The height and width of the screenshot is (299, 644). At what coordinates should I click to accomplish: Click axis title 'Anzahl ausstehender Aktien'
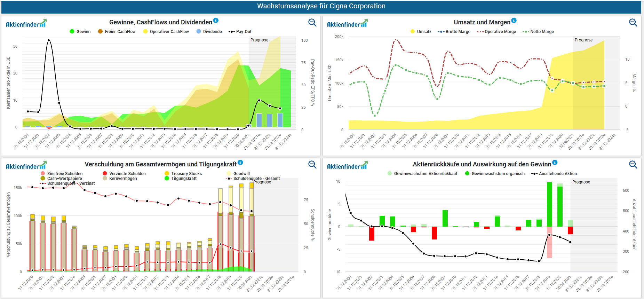click(634, 225)
